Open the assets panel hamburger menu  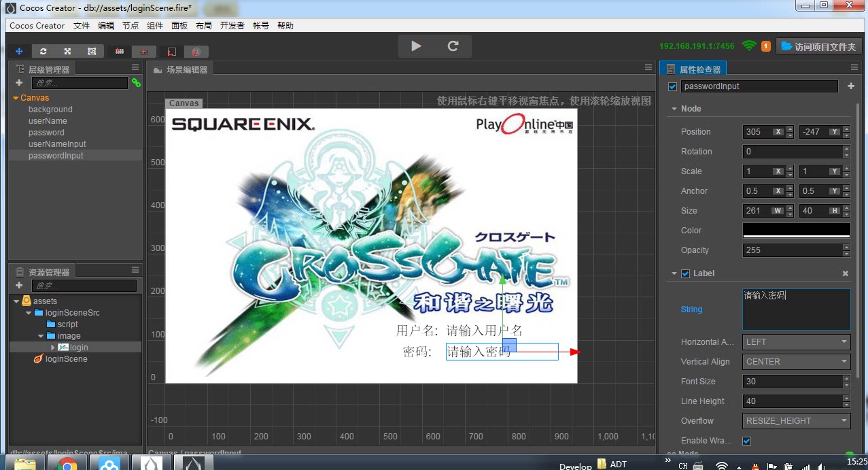point(135,271)
